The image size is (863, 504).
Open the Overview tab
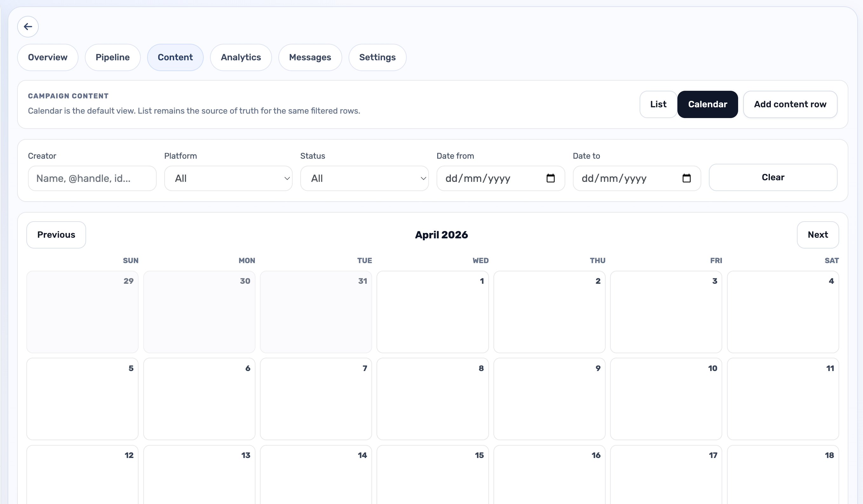pos(48,57)
